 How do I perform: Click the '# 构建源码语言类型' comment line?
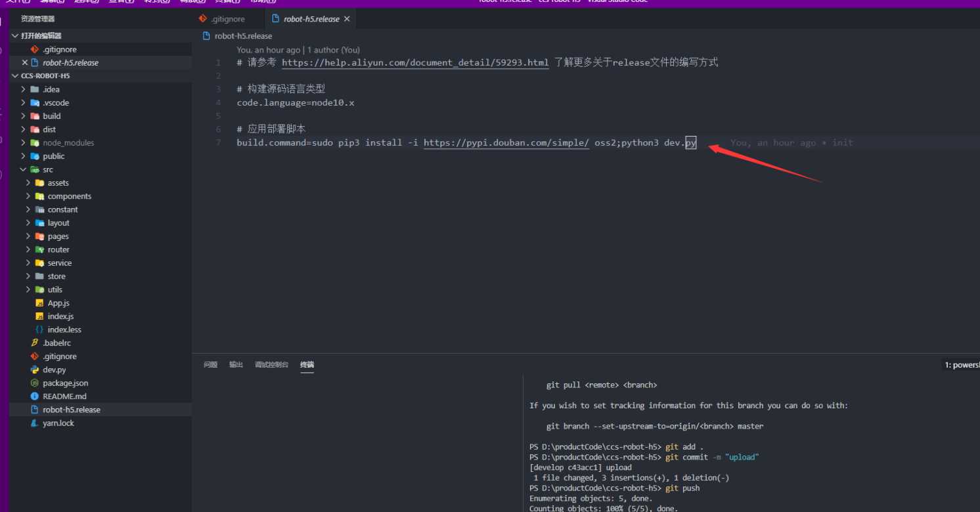[x=281, y=89]
